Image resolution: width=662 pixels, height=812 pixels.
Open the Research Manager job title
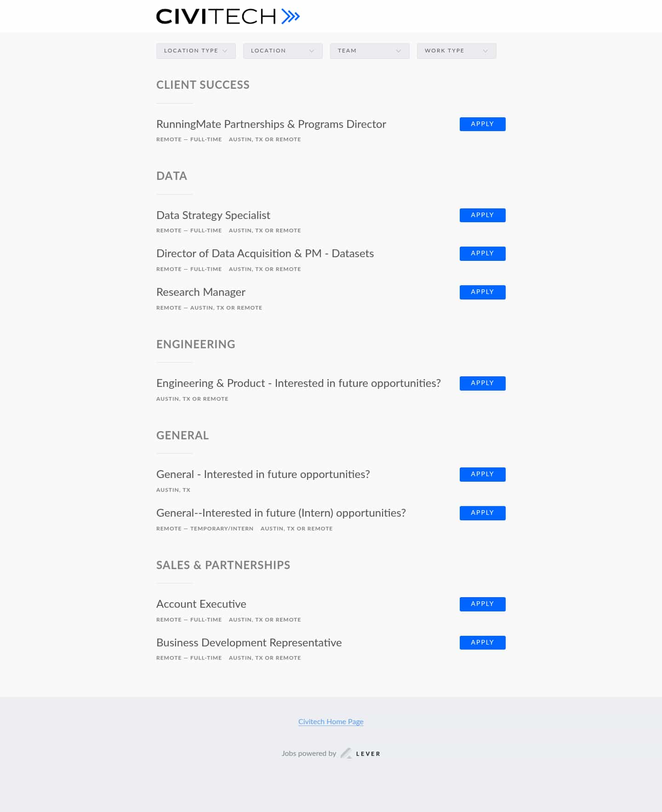tap(201, 292)
